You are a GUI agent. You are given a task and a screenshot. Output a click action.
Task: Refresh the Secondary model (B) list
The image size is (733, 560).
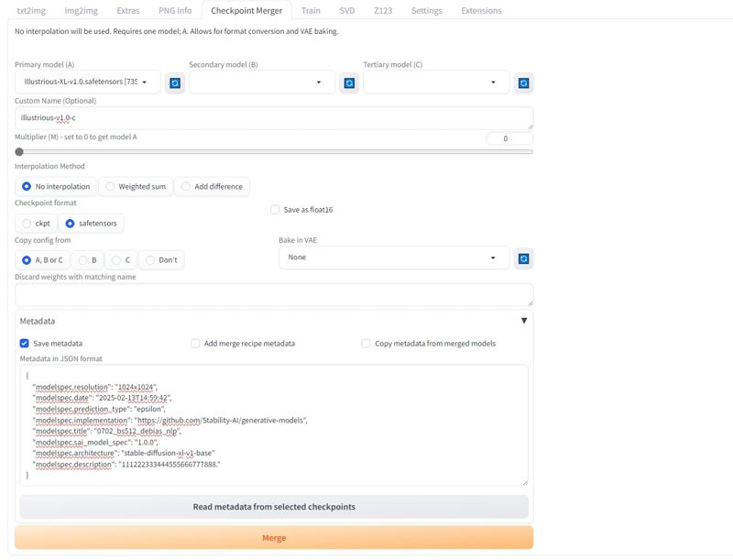tap(349, 82)
